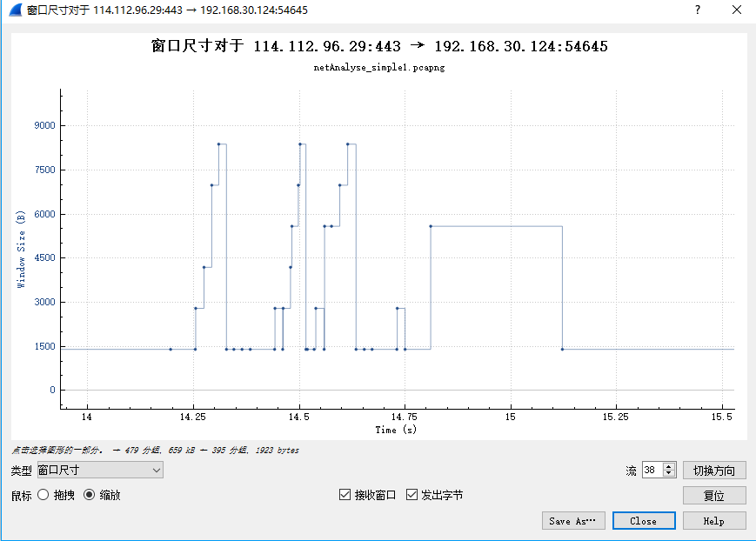
Task: Open the 类型 窗口尺寸 dropdown
Action: (100, 471)
